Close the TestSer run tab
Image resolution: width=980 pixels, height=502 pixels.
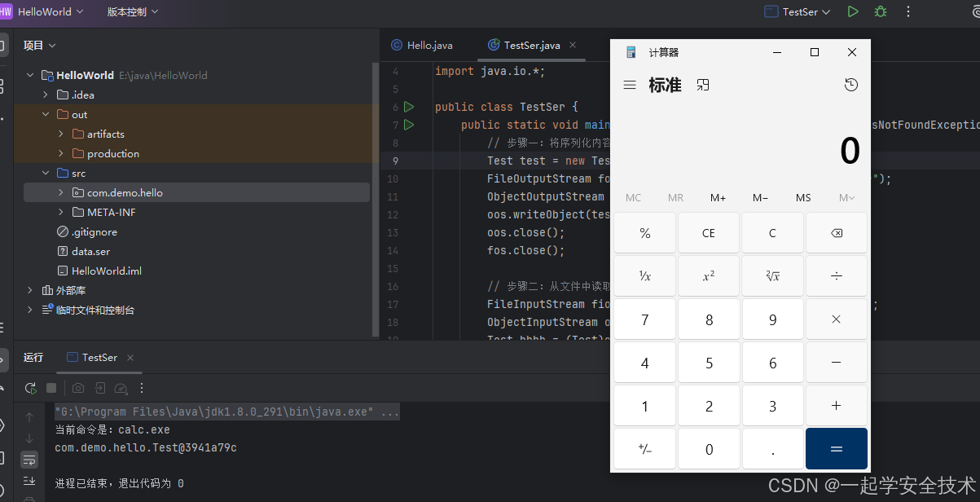pyautogui.click(x=130, y=357)
